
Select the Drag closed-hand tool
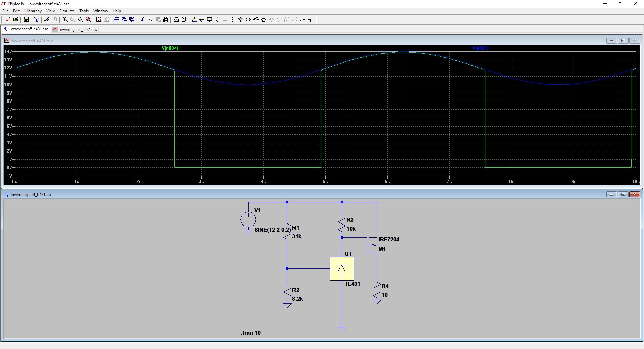coord(264,20)
